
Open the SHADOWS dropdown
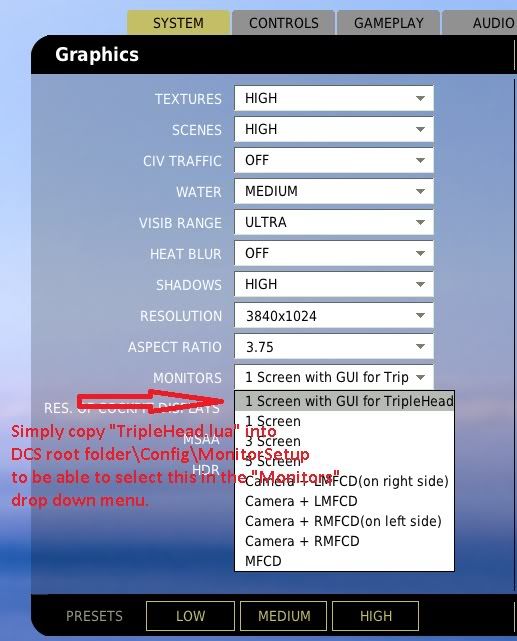(x=334, y=284)
